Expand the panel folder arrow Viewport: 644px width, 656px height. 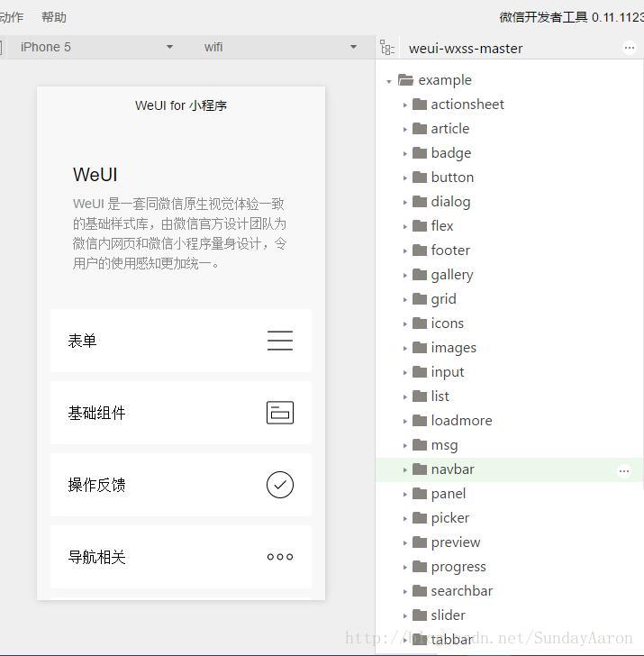[404, 494]
